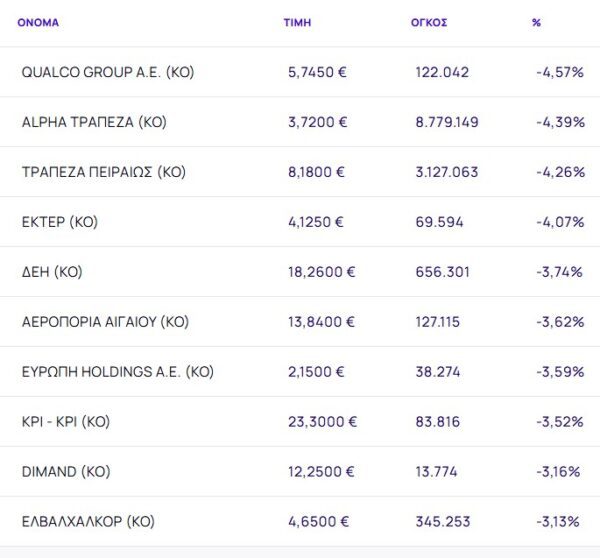Click the 8.779.149 volume value
Viewport: 600px width, 558px height.
[x=447, y=122]
